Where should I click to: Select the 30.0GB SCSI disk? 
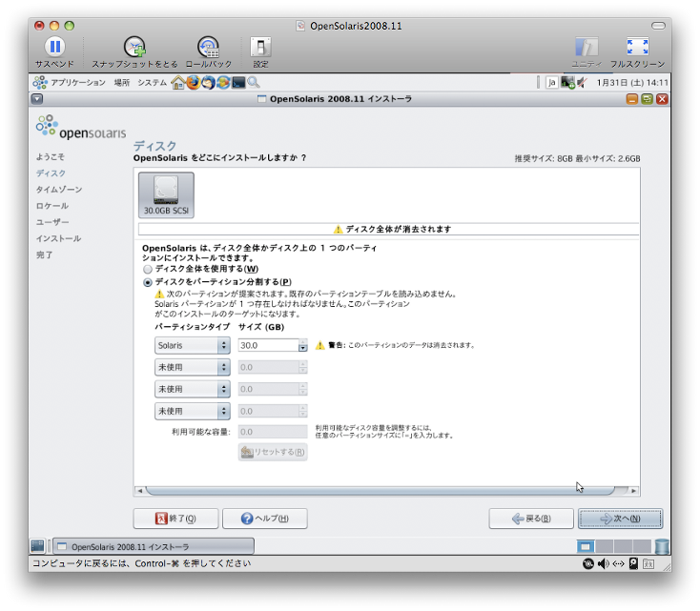click(166, 194)
